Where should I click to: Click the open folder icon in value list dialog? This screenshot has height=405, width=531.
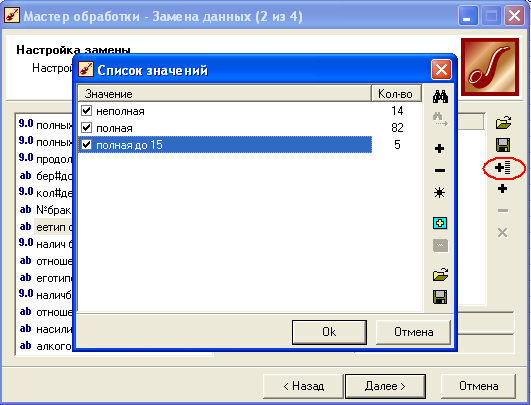[x=440, y=274]
